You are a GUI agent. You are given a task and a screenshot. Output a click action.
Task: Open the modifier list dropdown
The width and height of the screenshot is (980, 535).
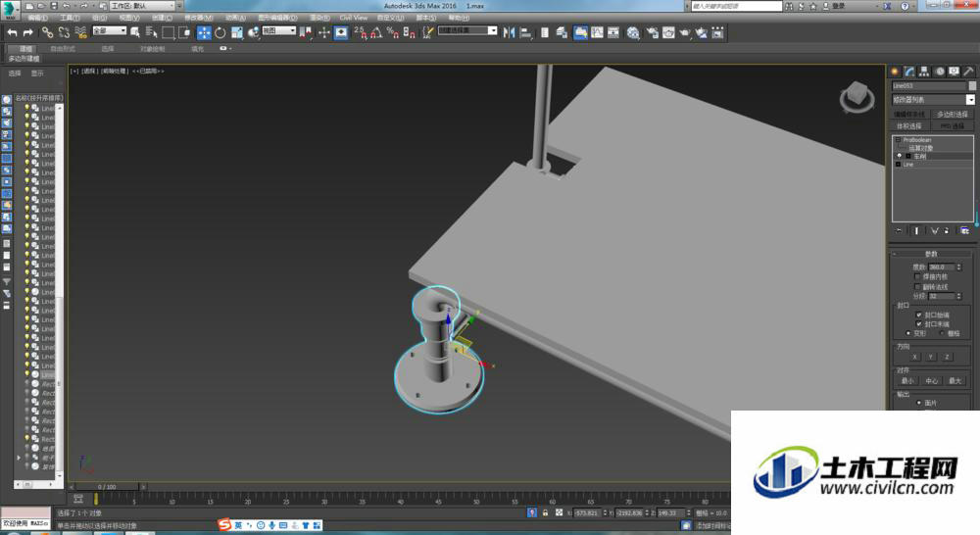[x=933, y=100]
